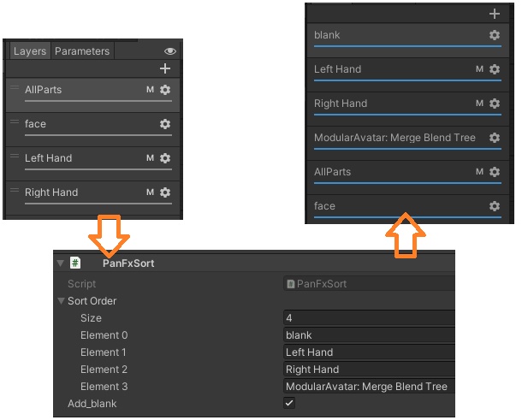Select the ModularAvatar: Merge Blend Tree layer

394,138
